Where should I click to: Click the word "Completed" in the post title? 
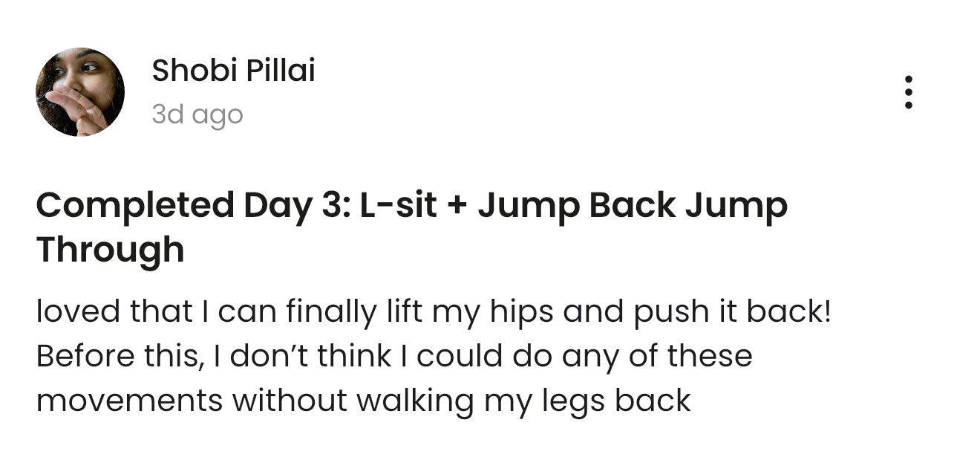pyautogui.click(x=134, y=206)
